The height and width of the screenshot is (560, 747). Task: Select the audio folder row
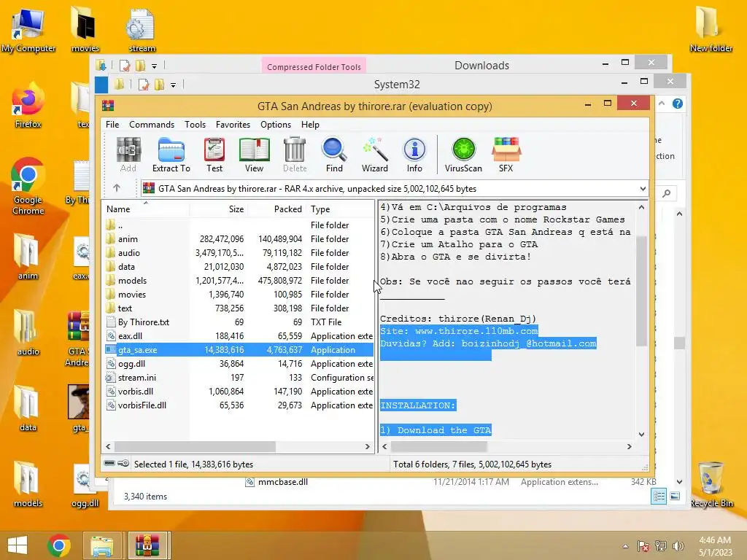tap(239, 252)
